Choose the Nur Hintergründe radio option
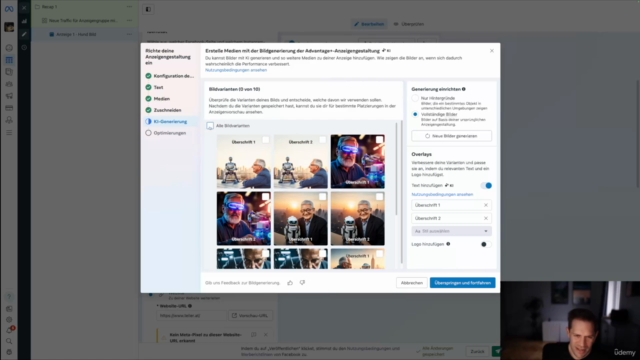Image resolution: width=640 pixels, height=360 pixels. [415, 98]
